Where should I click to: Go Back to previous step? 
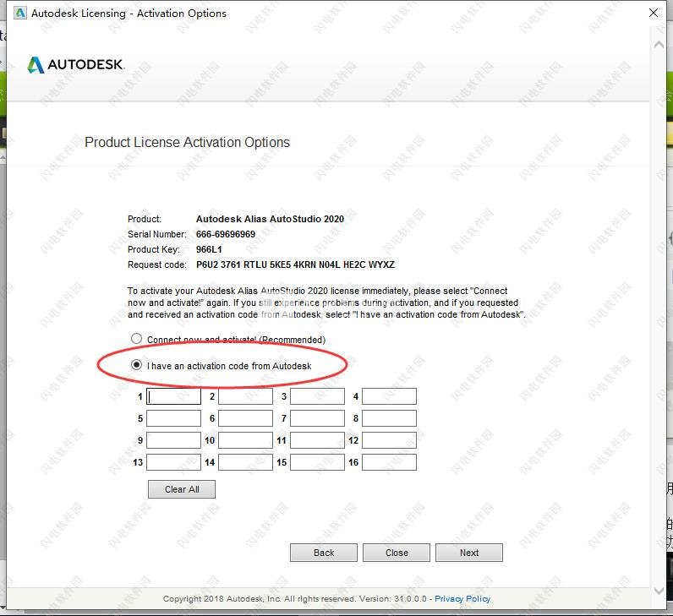coord(324,553)
